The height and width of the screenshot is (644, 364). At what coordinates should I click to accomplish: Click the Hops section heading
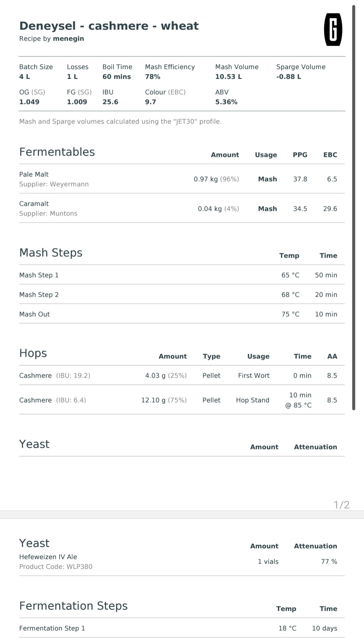click(x=33, y=353)
